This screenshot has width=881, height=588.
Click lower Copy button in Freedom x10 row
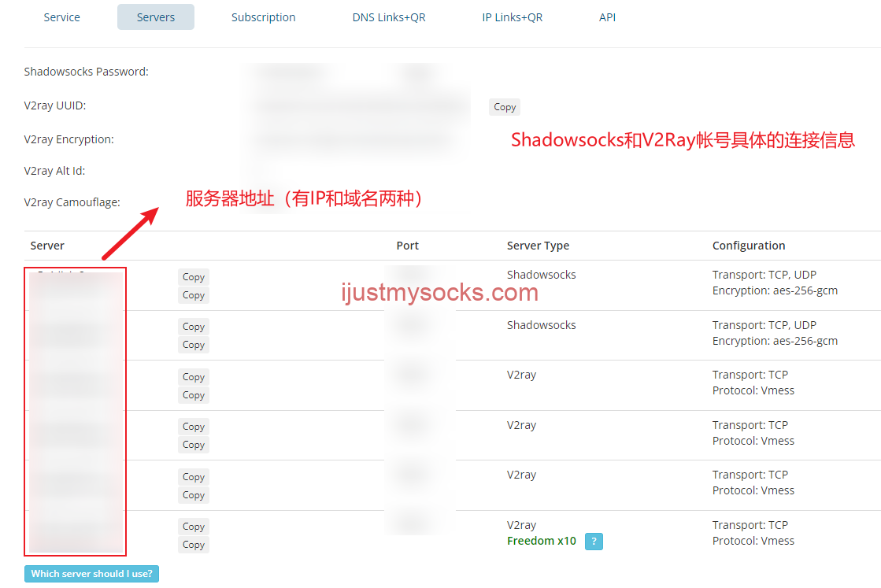pos(193,544)
